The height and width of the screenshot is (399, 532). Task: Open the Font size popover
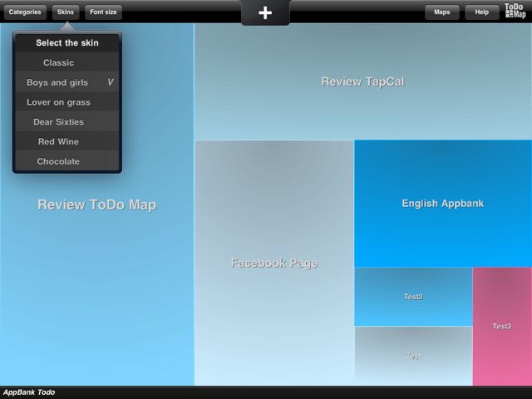click(103, 12)
